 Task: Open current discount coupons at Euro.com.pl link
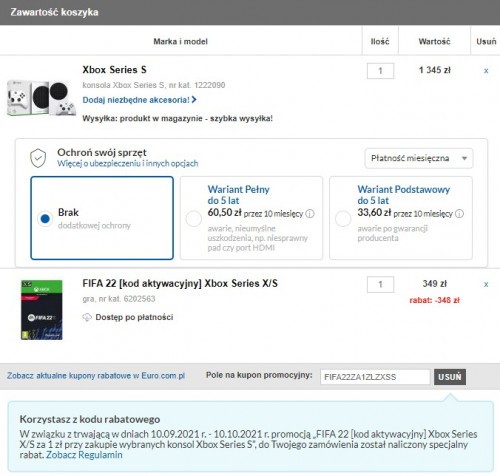tap(96, 376)
